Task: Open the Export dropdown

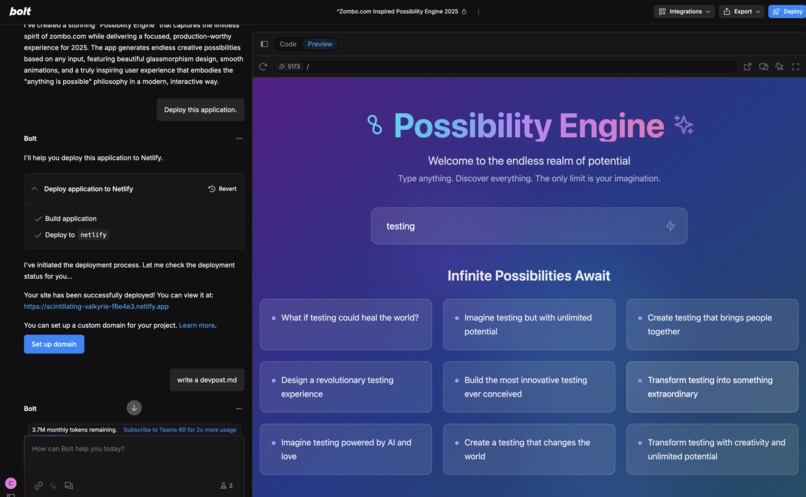Action: pyautogui.click(x=741, y=11)
